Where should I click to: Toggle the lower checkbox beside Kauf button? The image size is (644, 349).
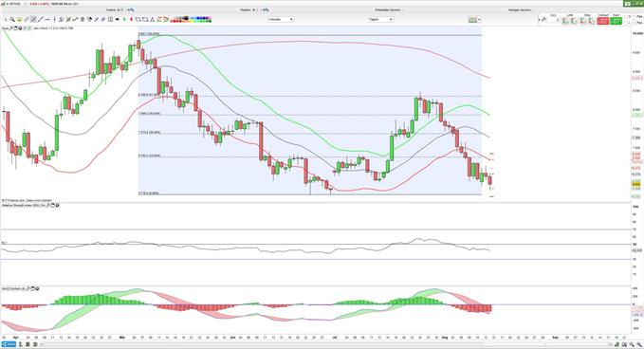pos(626,23)
